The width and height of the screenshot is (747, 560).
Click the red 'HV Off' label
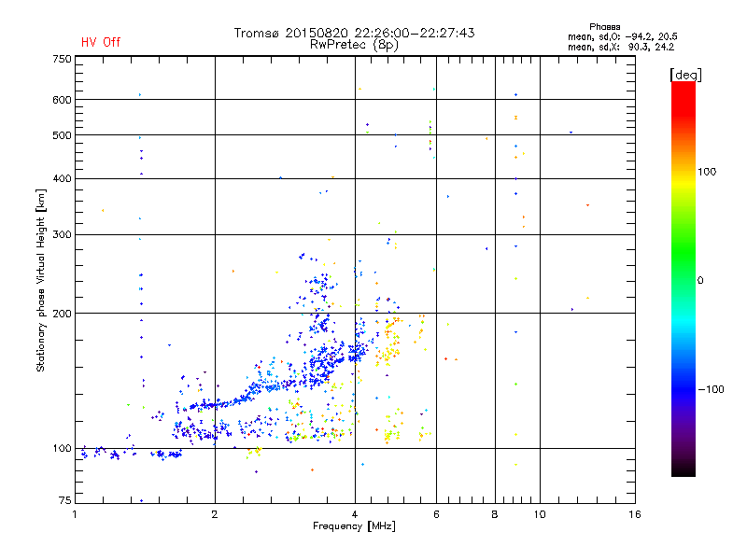pyautogui.click(x=101, y=42)
